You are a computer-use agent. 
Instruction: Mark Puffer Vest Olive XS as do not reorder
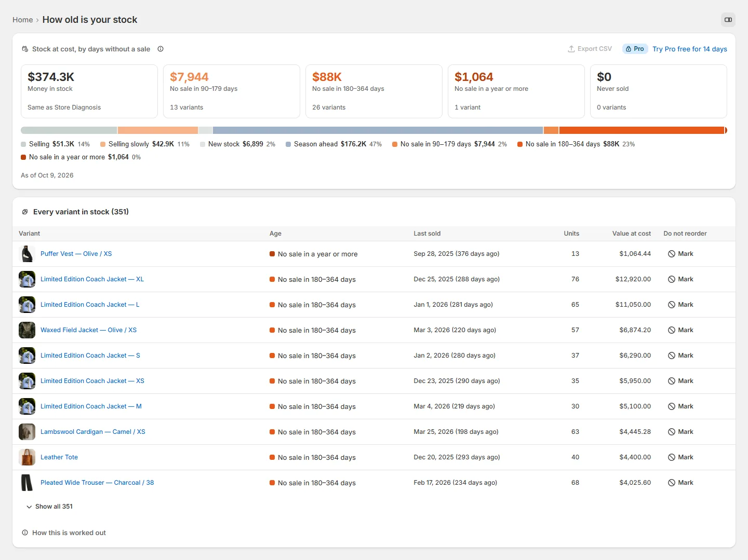(680, 254)
